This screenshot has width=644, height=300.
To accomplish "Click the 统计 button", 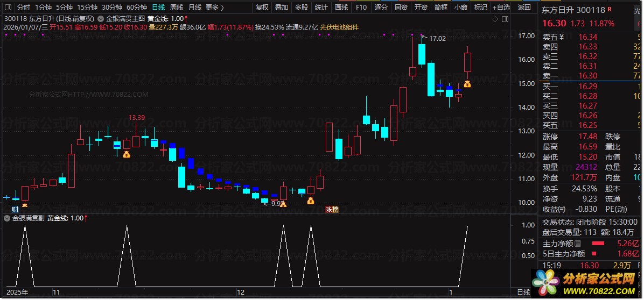I will point(321,8).
